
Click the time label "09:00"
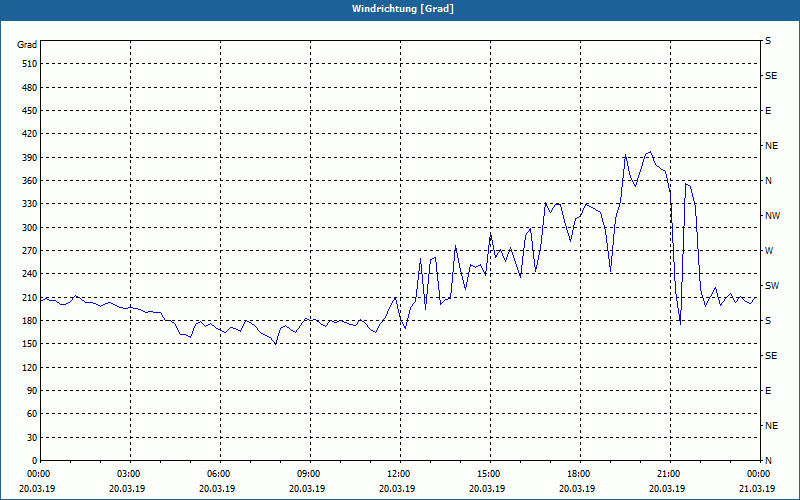coord(310,474)
